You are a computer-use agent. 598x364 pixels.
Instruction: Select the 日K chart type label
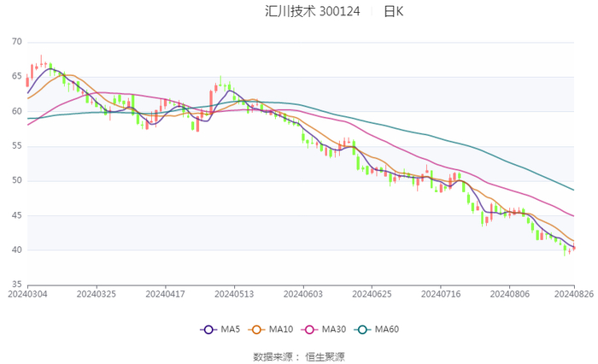394,12
